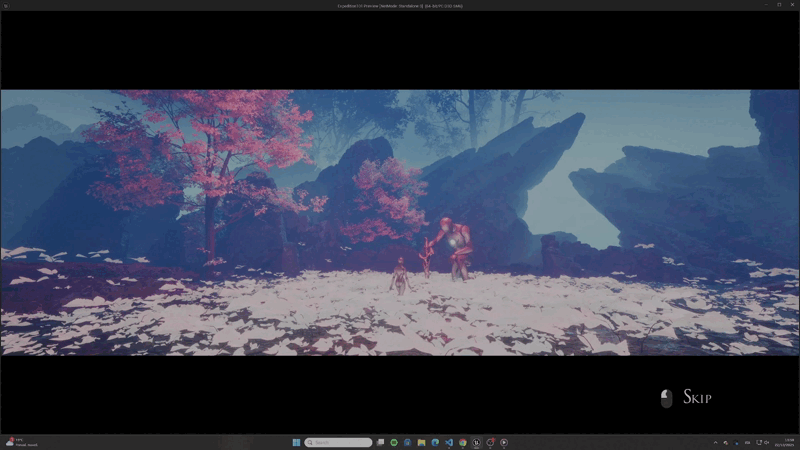800x450 pixels.
Task: Open the Windows Start menu
Action: click(296, 442)
